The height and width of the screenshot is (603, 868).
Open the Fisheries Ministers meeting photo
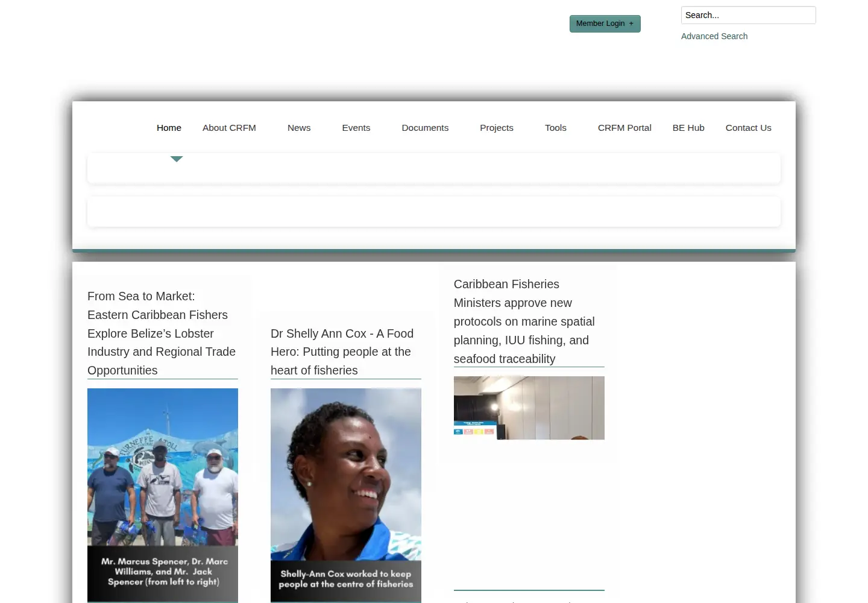coord(529,408)
